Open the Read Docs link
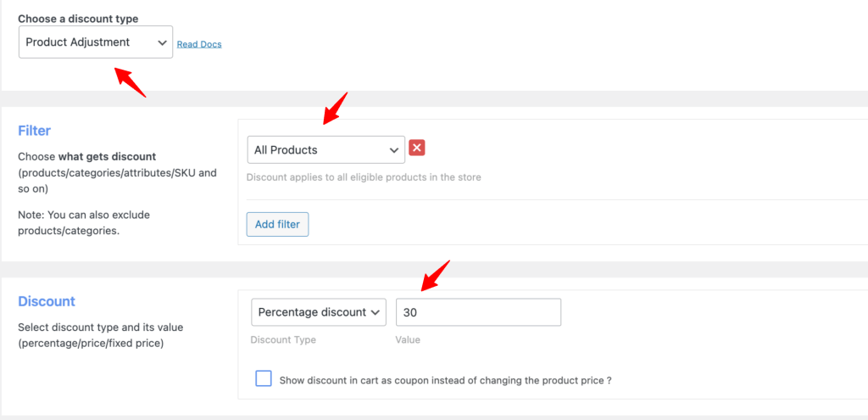Screen dimensions: 868x420 point(199,44)
